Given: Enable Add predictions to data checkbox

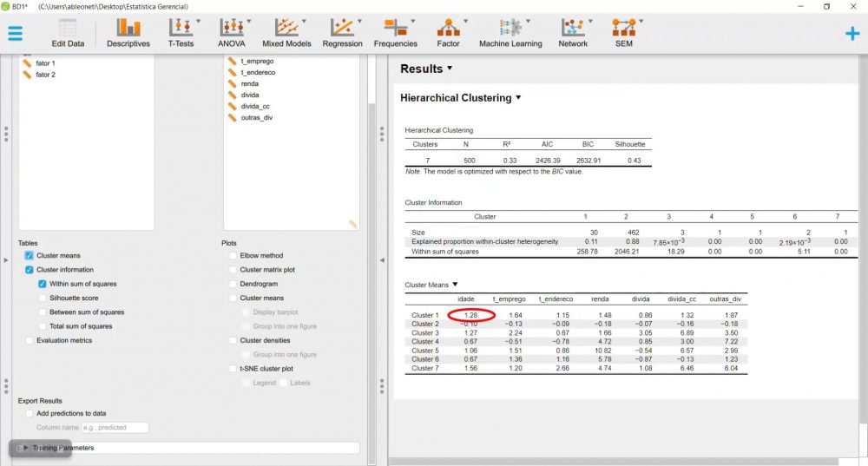Looking at the screenshot, I should pos(29,413).
